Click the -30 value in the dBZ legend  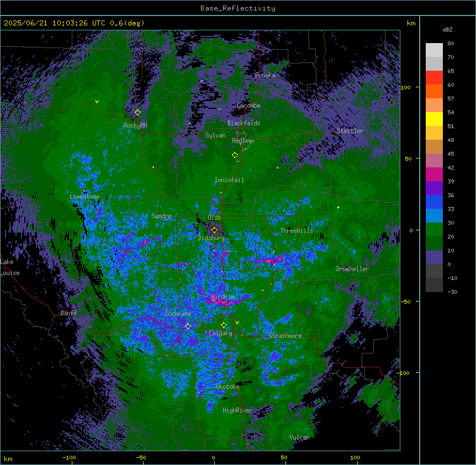point(452,292)
